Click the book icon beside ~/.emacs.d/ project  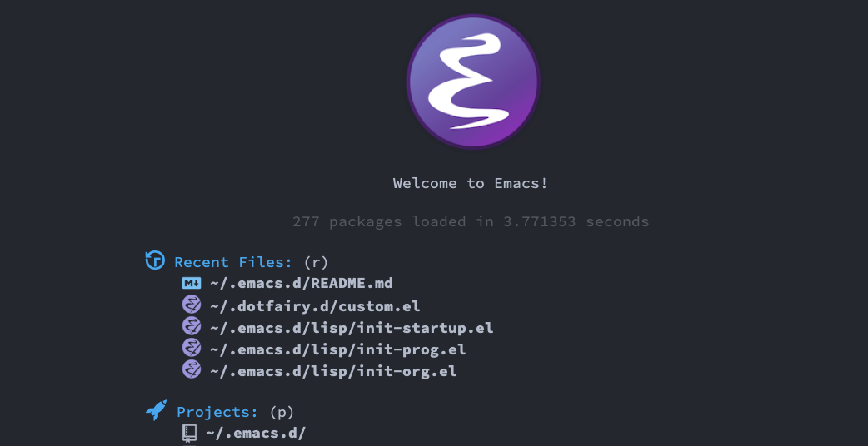point(189,434)
